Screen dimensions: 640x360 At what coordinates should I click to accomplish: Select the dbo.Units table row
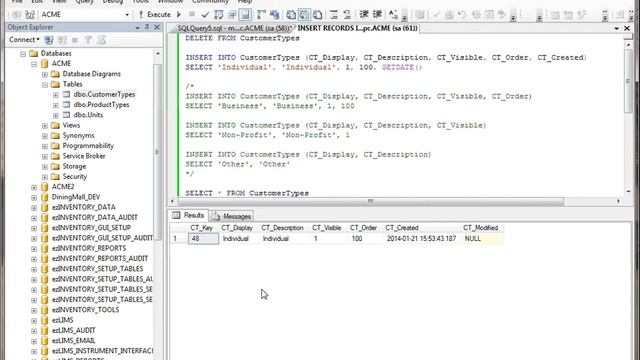(88, 115)
